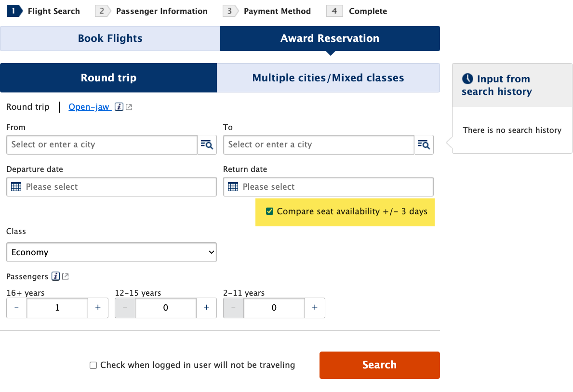Increase 12-15 years passenger count
Image resolution: width=573 pixels, height=392 pixels.
click(x=206, y=308)
